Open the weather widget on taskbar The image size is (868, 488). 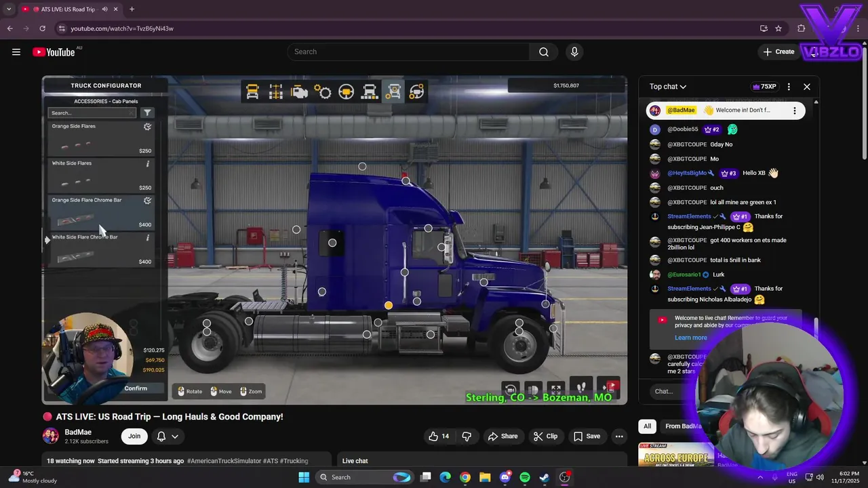click(x=34, y=477)
